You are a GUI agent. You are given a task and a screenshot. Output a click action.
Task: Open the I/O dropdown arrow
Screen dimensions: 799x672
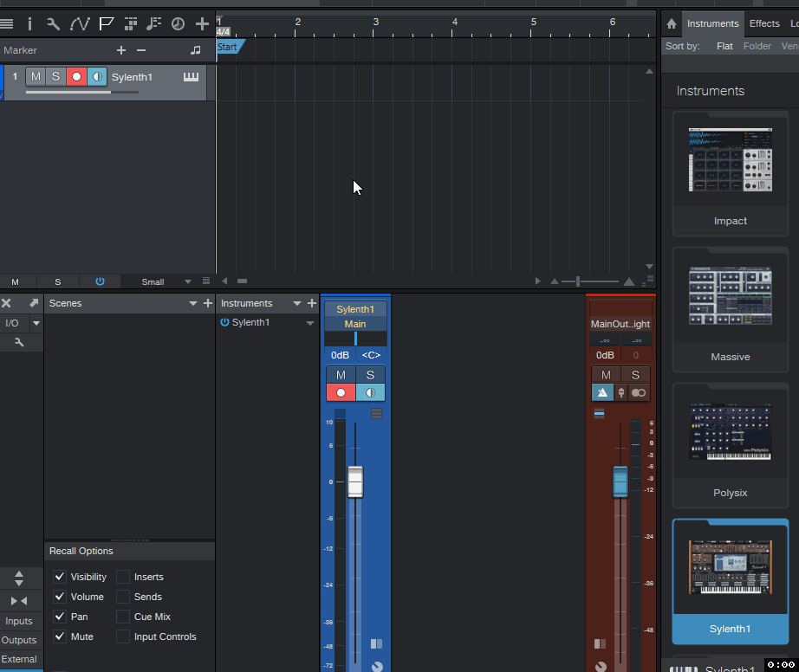pyautogui.click(x=36, y=323)
